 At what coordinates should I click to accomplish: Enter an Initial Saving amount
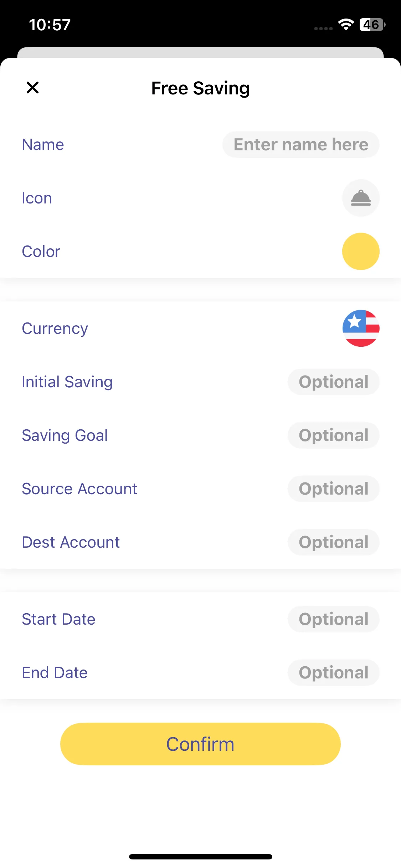tap(333, 382)
